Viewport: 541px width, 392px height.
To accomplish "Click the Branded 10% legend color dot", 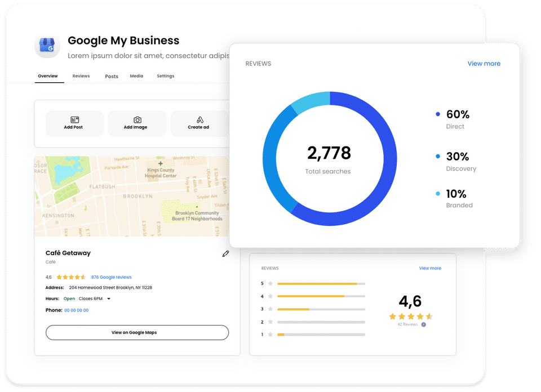I will [438, 194].
